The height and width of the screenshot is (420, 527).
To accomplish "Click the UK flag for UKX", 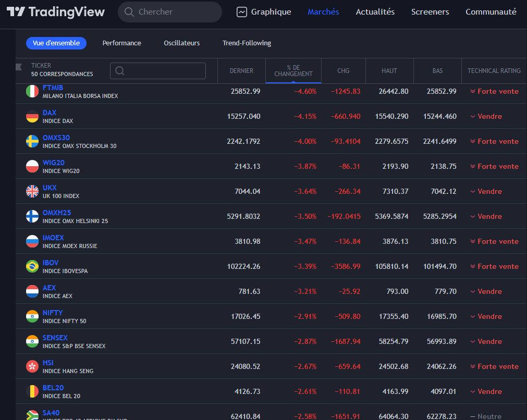I will pos(32,191).
